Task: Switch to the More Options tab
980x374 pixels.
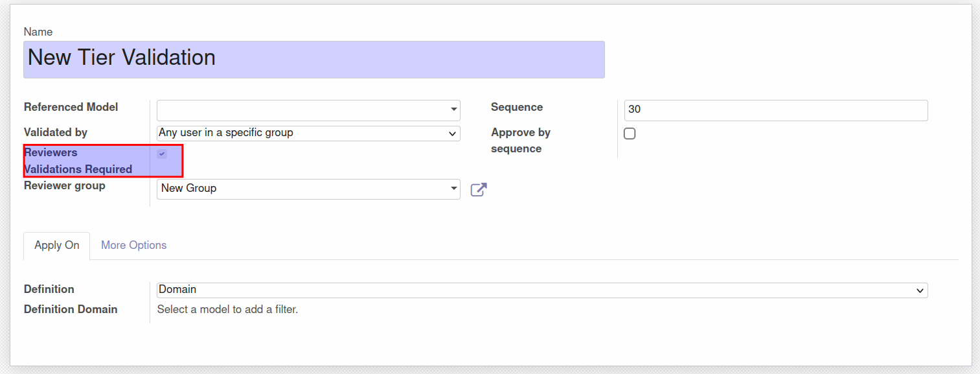Action: [133, 245]
